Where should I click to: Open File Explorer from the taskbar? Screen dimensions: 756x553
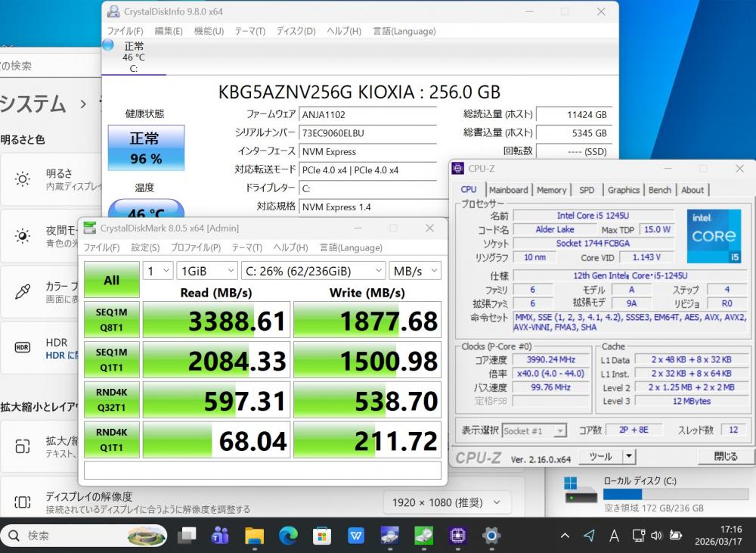(x=254, y=536)
